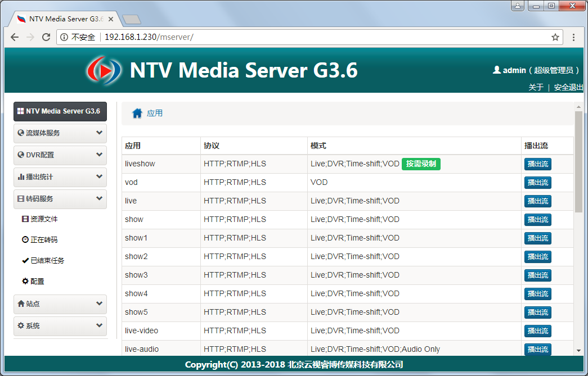Click the 关于 link

[536, 87]
